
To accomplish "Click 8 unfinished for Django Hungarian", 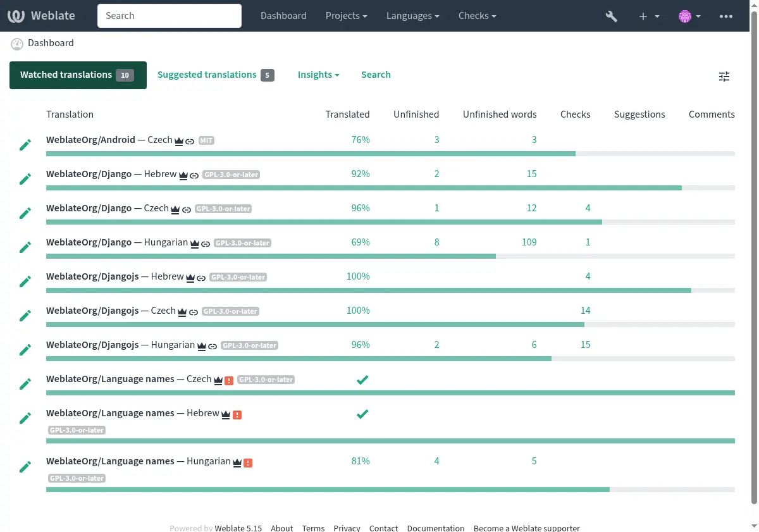I will [x=436, y=242].
